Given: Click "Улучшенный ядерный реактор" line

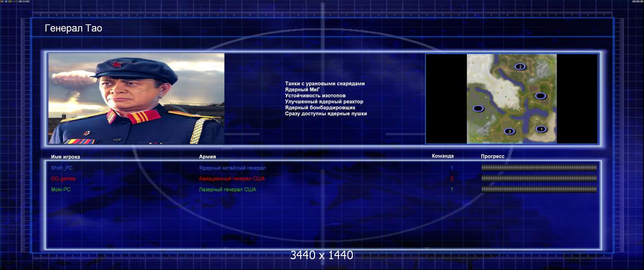Looking at the screenshot, I should (x=324, y=102).
